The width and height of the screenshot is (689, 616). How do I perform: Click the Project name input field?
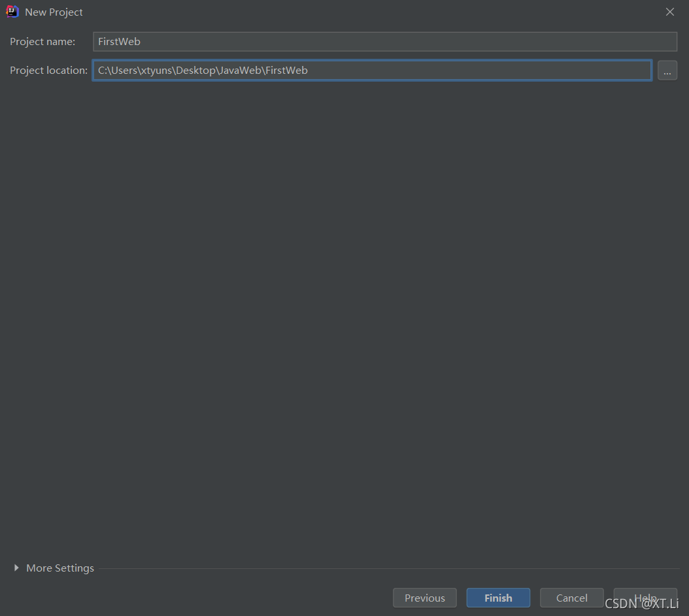[385, 42]
